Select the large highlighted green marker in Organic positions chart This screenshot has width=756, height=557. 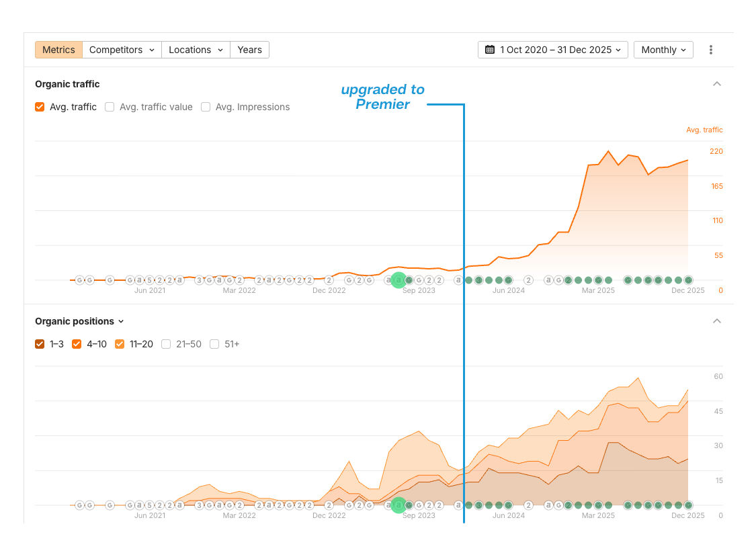pos(398,505)
